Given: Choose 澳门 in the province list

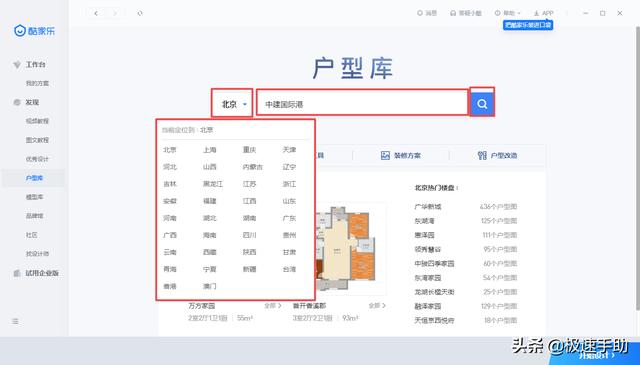Looking at the screenshot, I should pyautogui.click(x=210, y=286).
